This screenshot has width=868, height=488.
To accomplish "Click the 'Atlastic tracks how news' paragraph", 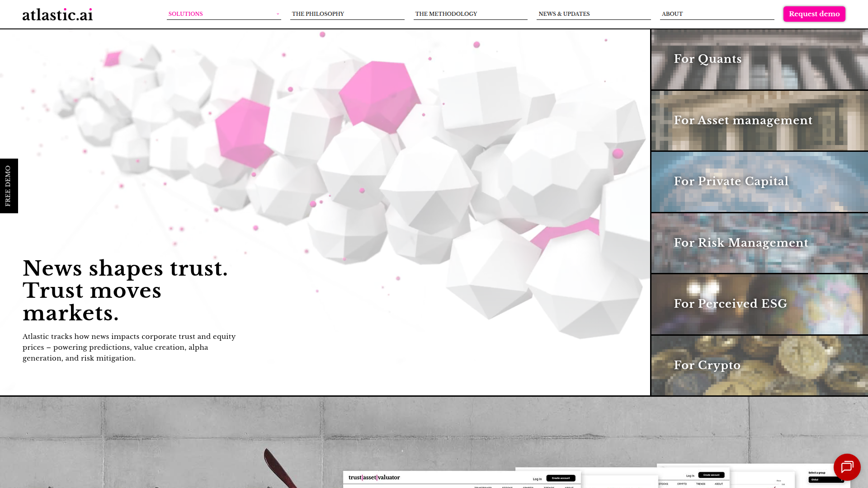I will tap(129, 347).
